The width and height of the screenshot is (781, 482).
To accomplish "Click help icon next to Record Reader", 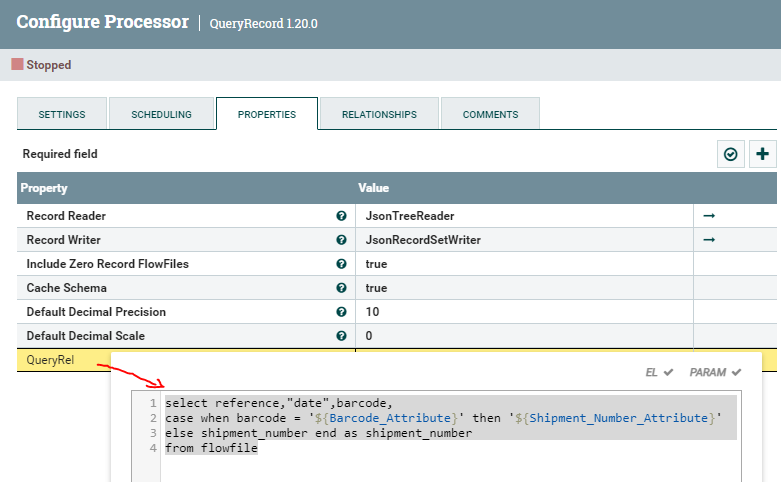I will point(341,216).
